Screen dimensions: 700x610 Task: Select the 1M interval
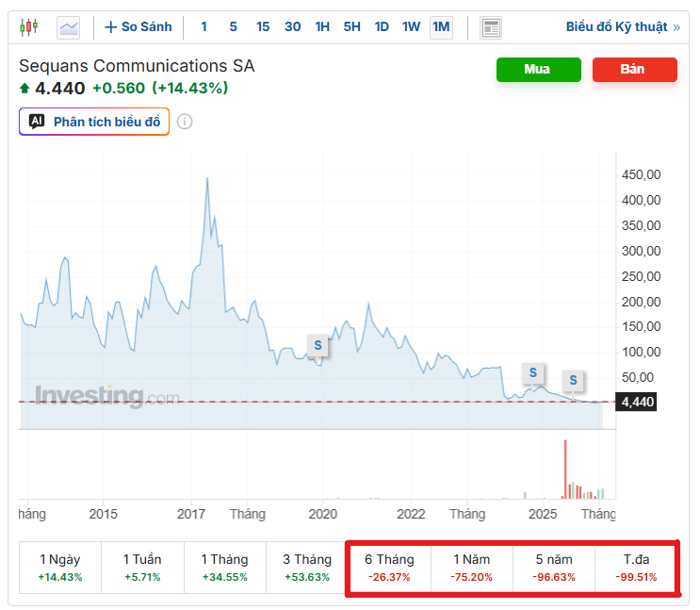coord(441,27)
